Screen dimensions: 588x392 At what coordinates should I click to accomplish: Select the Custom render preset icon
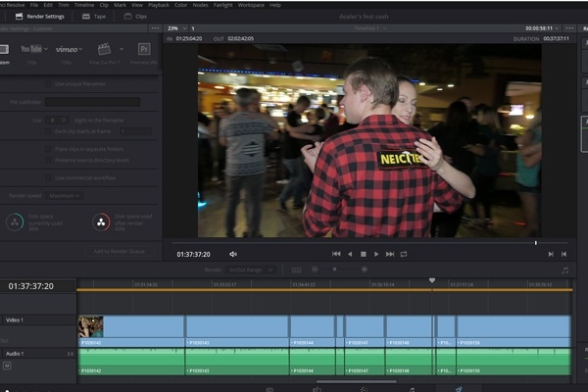pyautogui.click(x=4, y=49)
